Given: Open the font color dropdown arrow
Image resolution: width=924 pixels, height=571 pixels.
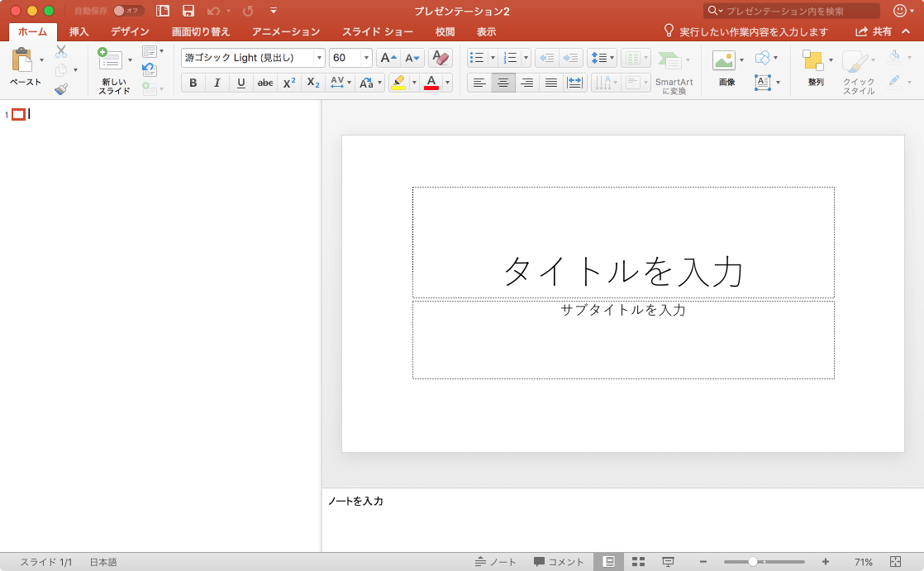Looking at the screenshot, I should tap(447, 83).
